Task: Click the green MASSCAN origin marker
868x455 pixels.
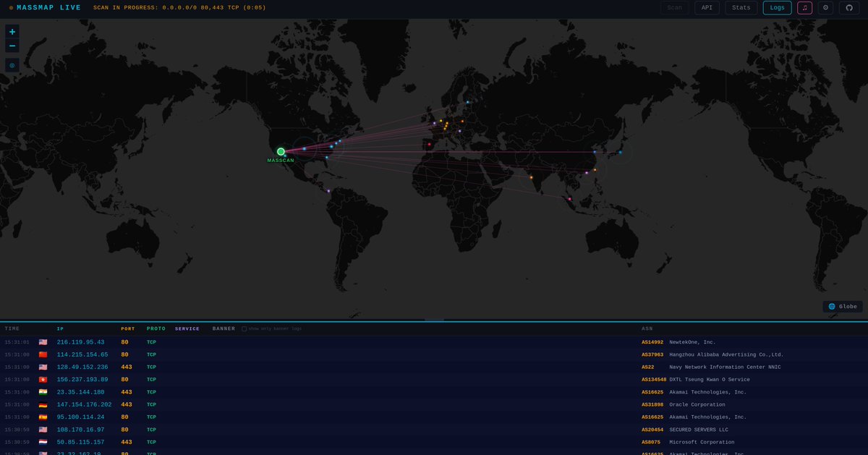Action: point(281,152)
